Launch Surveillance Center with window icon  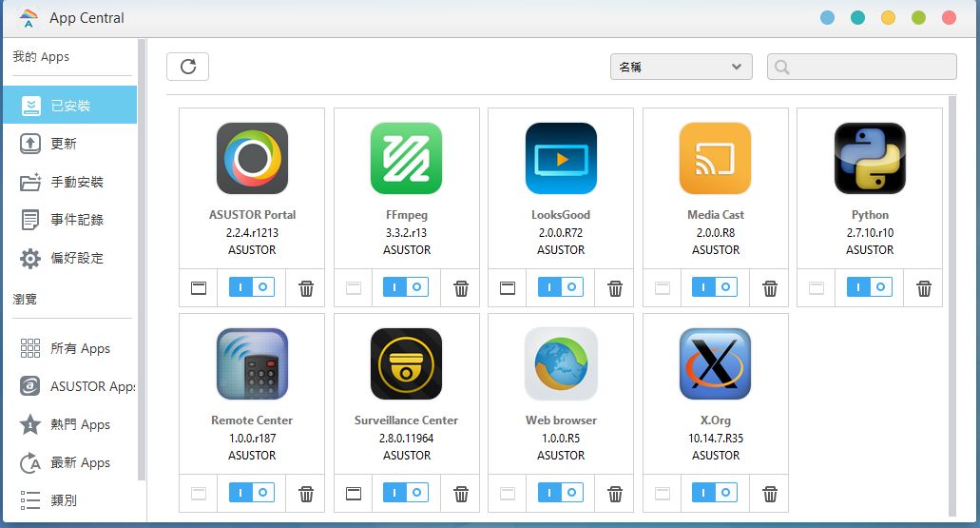click(354, 494)
